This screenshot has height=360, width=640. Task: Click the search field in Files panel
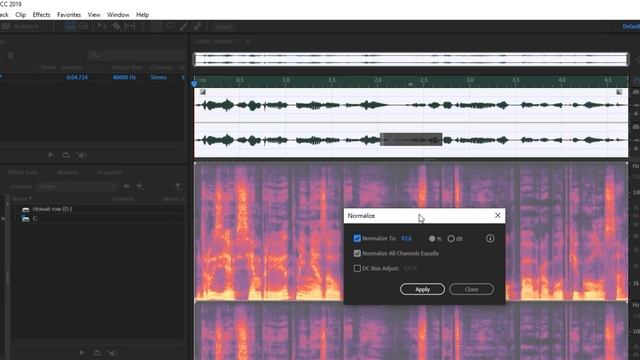click(x=135, y=55)
